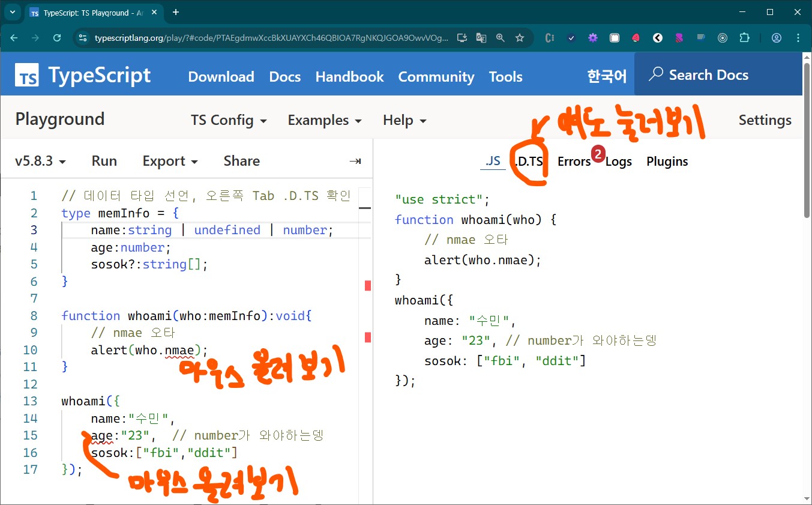The height and width of the screenshot is (505, 812).
Task: Click the checkmark extension icon
Action: tap(571, 38)
